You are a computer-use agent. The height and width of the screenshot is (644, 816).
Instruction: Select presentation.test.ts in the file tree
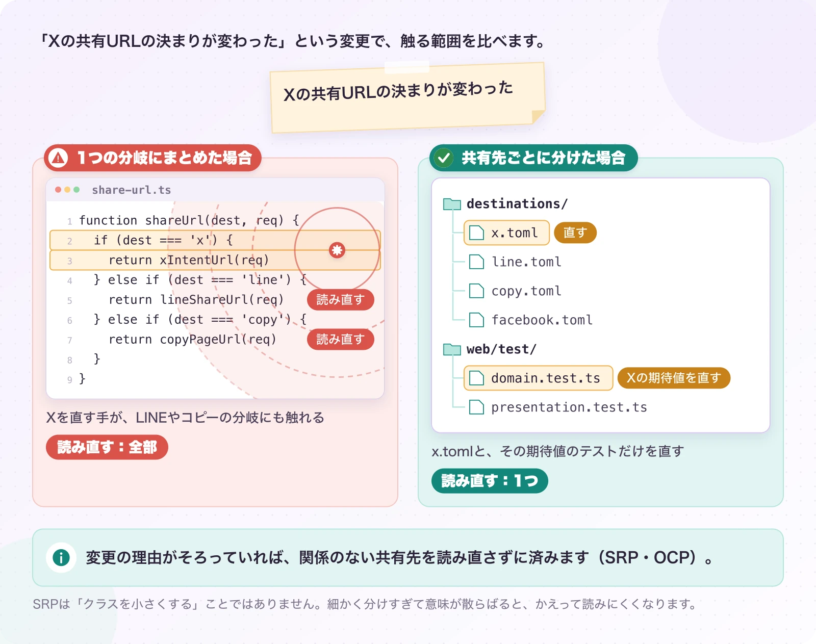click(x=569, y=407)
